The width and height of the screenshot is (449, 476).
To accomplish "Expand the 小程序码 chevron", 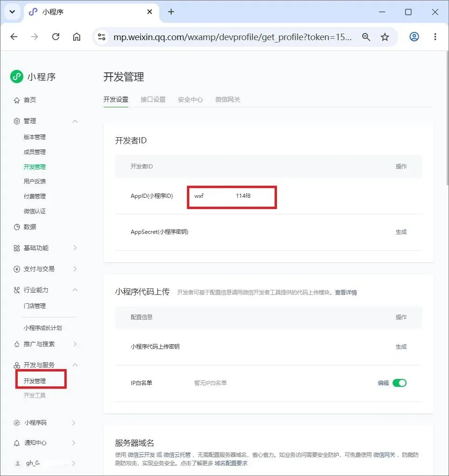I will point(74,423).
